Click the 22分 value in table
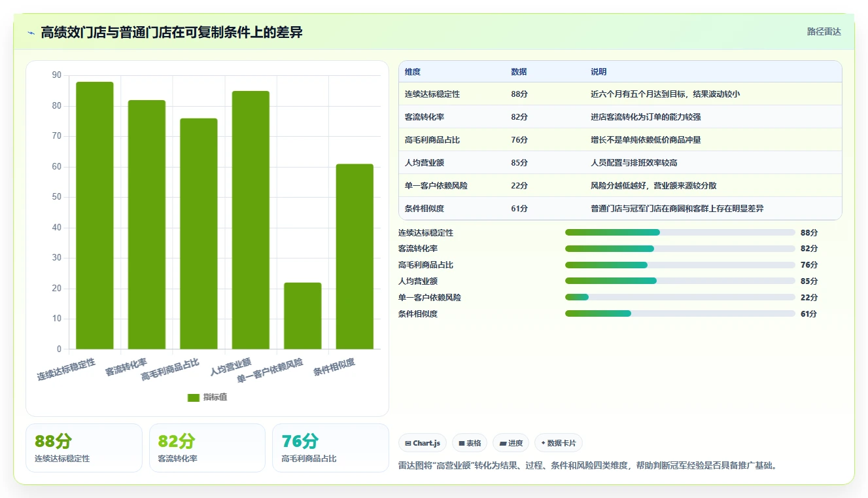 [519, 186]
